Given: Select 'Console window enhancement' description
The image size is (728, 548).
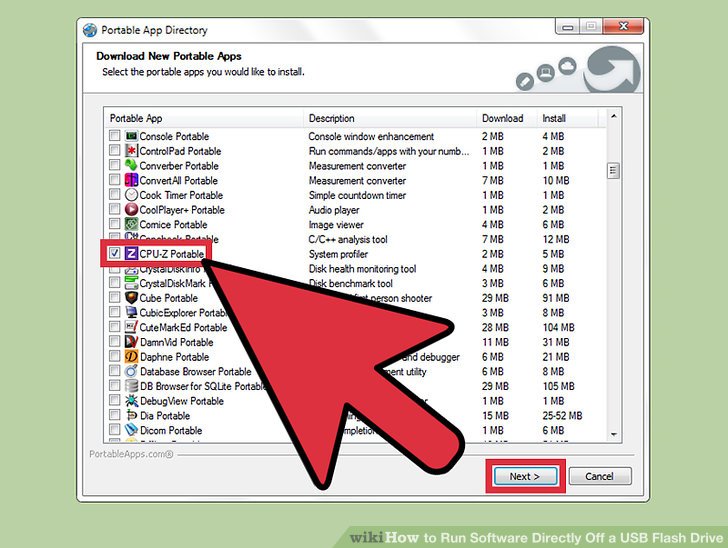Looking at the screenshot, I should pyautogui.click(x=371, y=137).
